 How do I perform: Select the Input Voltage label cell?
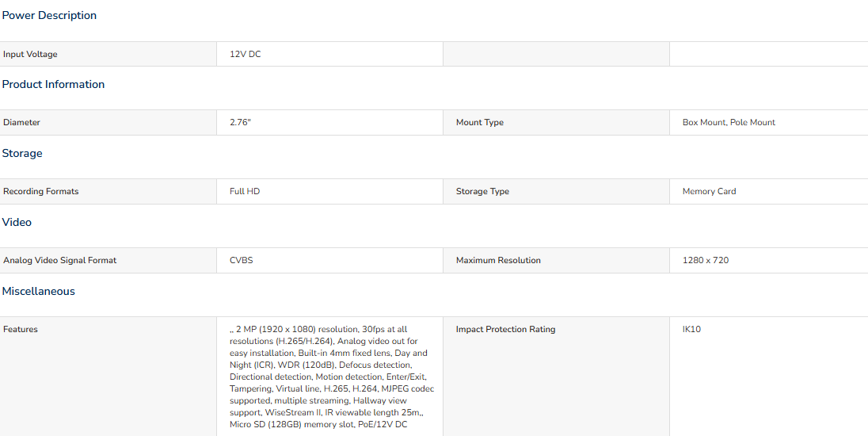[108, 54]
